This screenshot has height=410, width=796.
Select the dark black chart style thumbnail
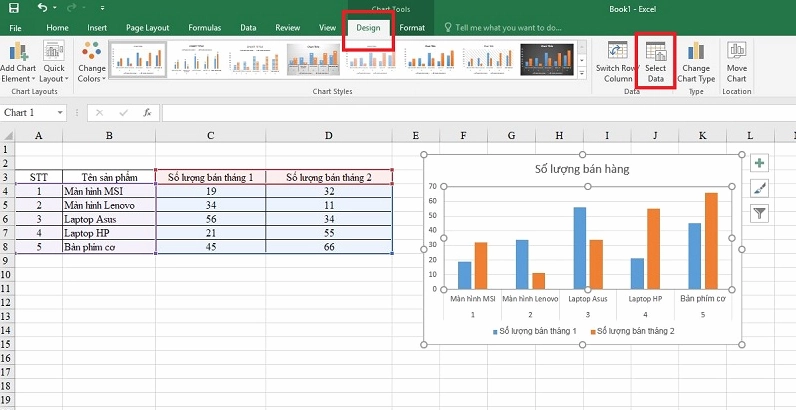[549, 59]
